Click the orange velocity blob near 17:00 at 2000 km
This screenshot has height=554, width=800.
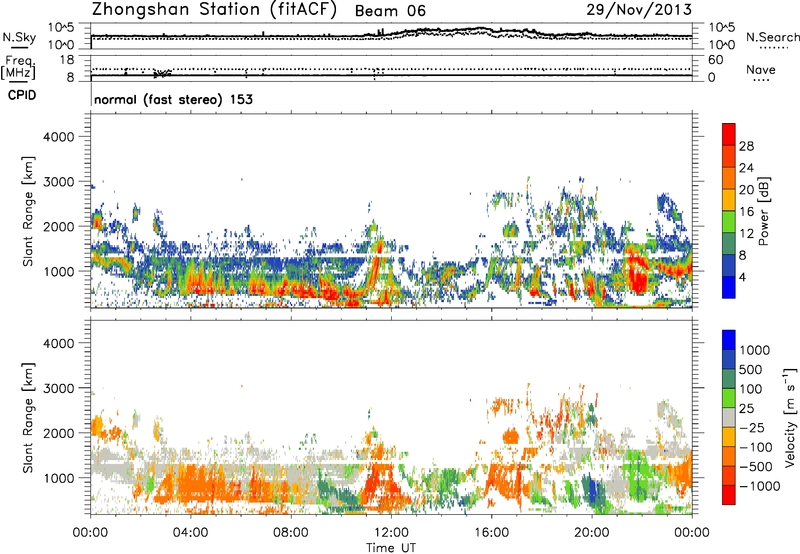pyautogui.click(x=510, y=437)
